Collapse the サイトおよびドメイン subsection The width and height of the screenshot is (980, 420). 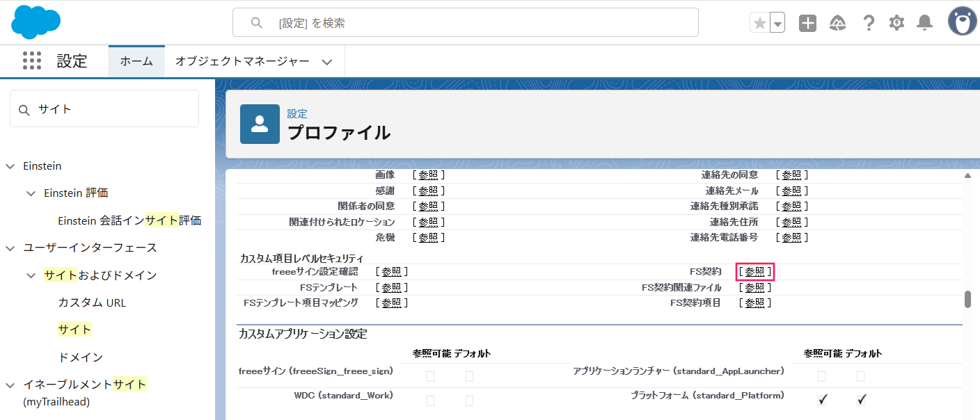[x=31, y=275]
